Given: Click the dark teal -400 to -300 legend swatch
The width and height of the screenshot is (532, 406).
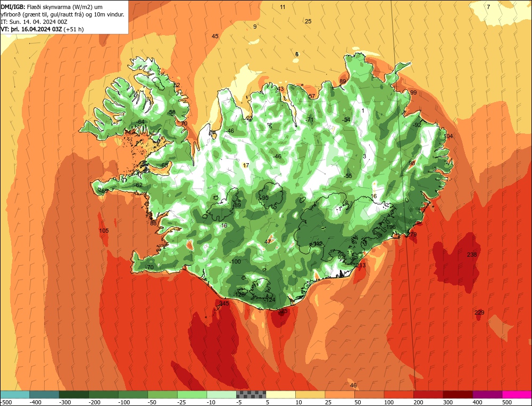Looking at the screenshot, I should [44, 394].
